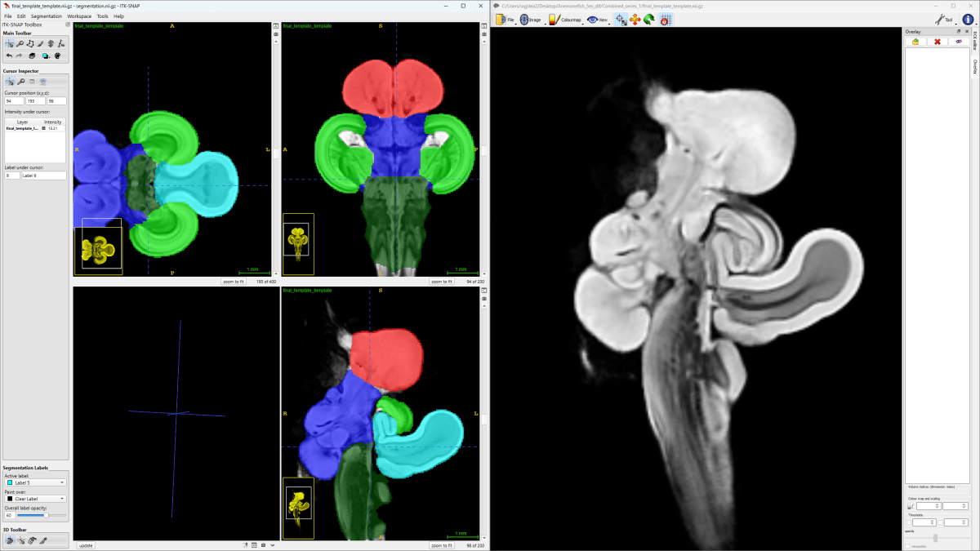Expand the Active label dropdown

pos(34,482)
